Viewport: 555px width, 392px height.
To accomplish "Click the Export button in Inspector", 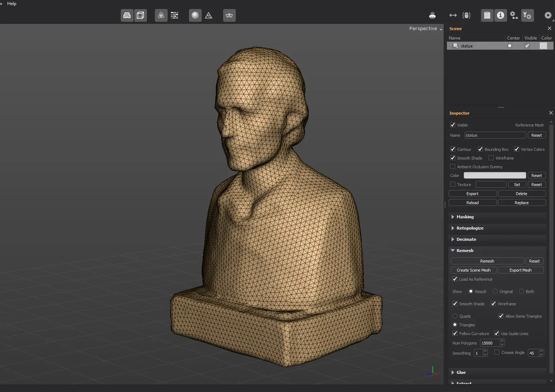I will tap(473, 193).
